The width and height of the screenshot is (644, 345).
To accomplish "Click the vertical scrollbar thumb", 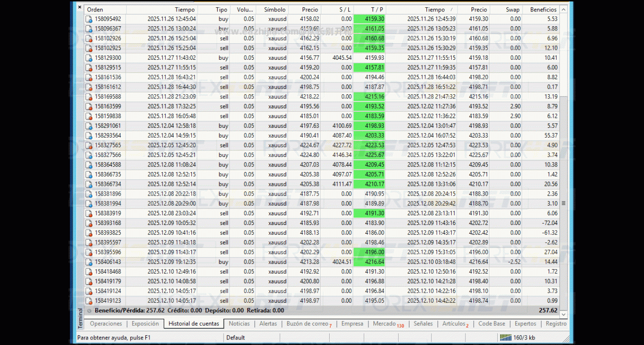I will click(x=563, y=203).
